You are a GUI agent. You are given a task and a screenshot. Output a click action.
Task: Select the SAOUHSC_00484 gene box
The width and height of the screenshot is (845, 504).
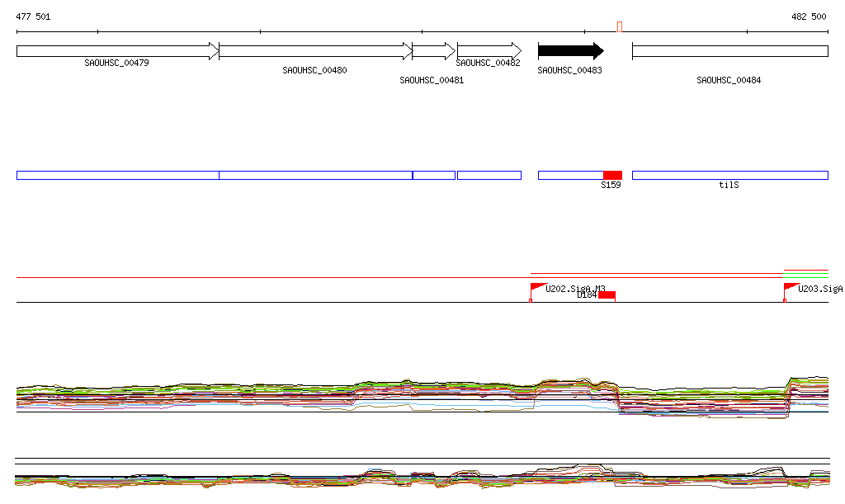pyautogui.click(x=729, y=51)
